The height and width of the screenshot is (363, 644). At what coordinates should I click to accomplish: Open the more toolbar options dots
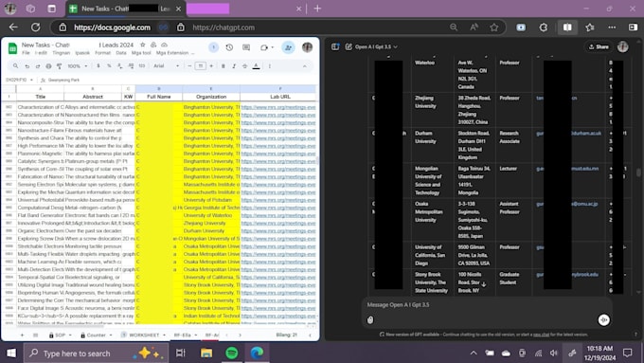click(x=269, y=65)
